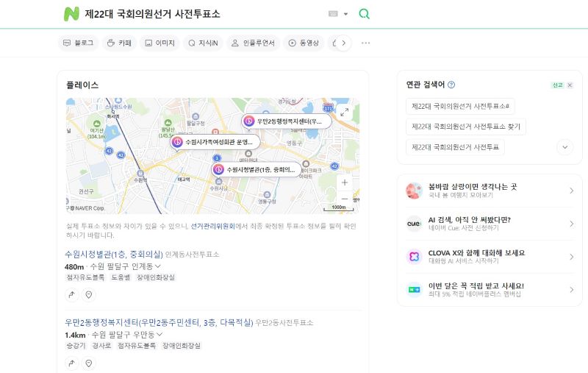Expand keyboard input options arrow
This screenshot has height=373, width=588.
(x=345, y=14)
